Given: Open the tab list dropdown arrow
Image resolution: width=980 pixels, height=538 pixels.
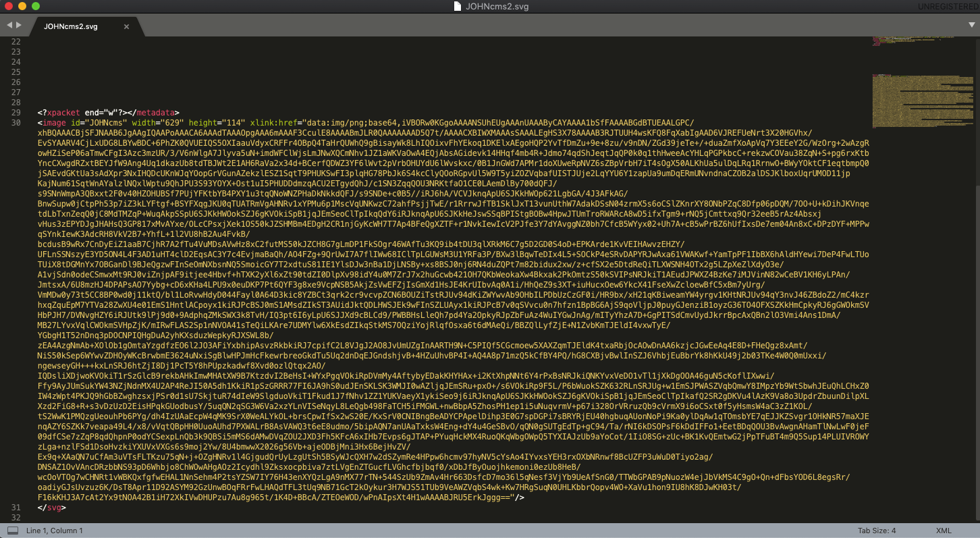Looking at the screenshot, I should tap(970, 26).
